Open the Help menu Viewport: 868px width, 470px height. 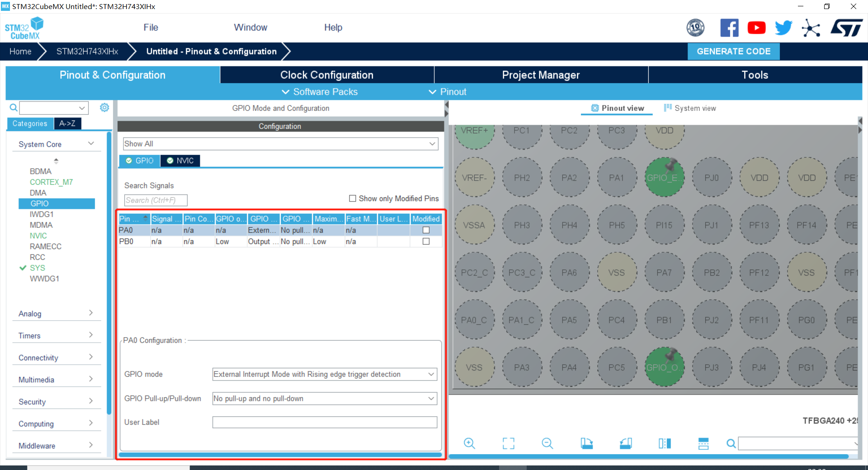pos(333,28)
